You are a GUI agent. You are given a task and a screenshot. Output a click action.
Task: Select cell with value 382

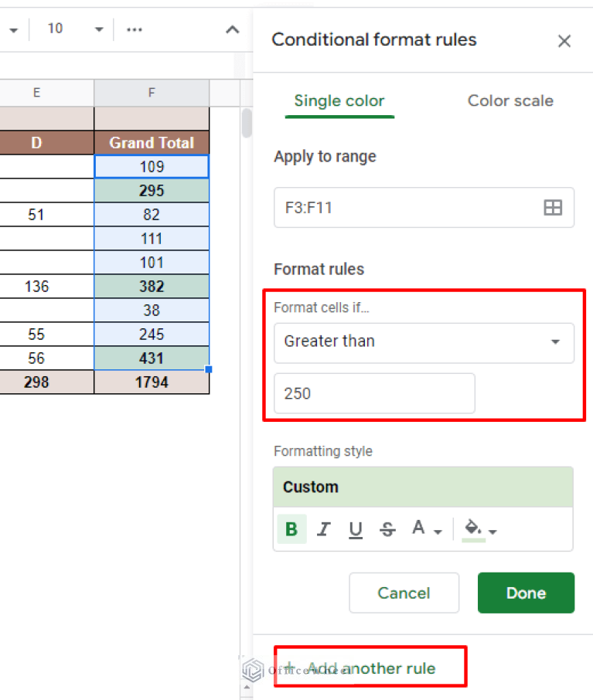[x=152, y=286]
